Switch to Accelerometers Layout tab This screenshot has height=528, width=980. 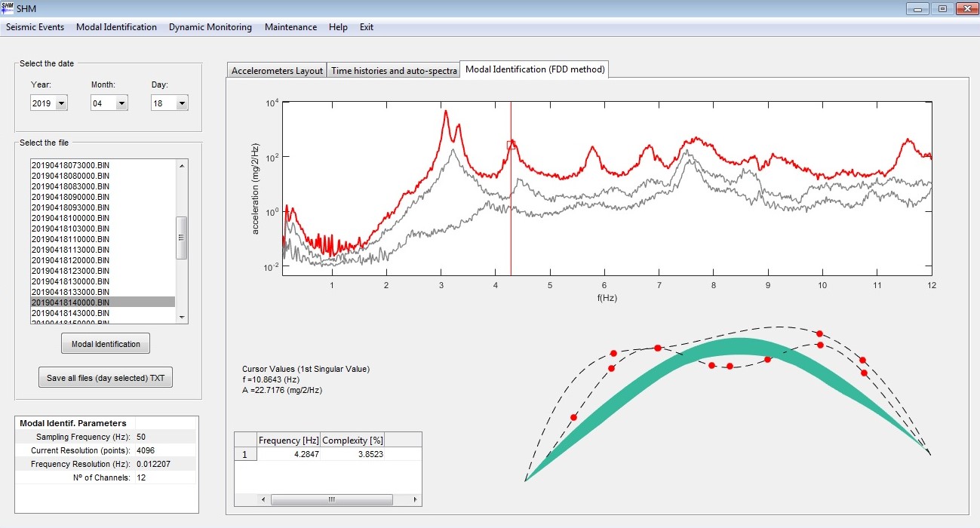(x=277, y=71)
